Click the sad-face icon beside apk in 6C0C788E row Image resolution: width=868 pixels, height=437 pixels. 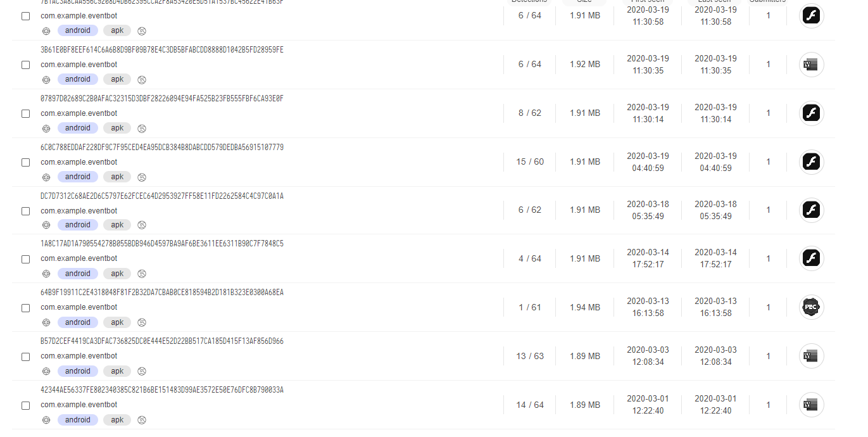[142, 177]
